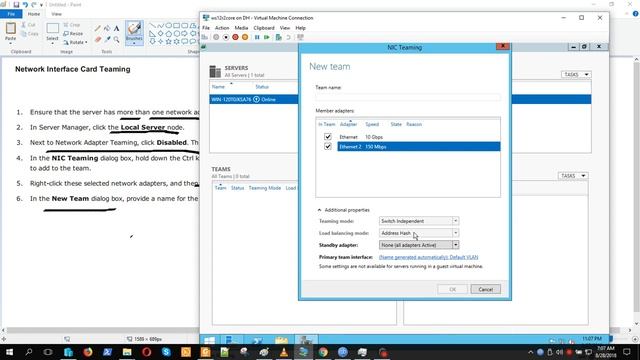Switch to Paint's View tab
640x360 pixels.
click(57, 14)
